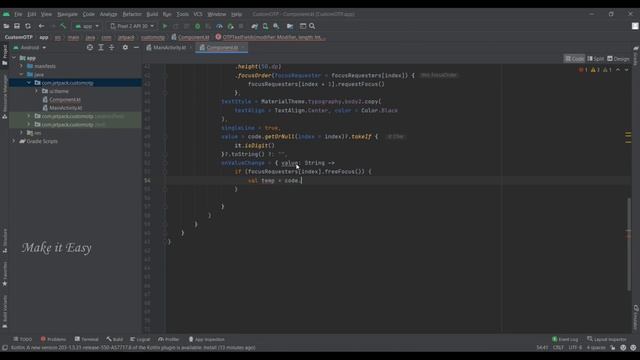
Task: Switch to the MainActivity.kt editor tab
Action: point(169,48)
